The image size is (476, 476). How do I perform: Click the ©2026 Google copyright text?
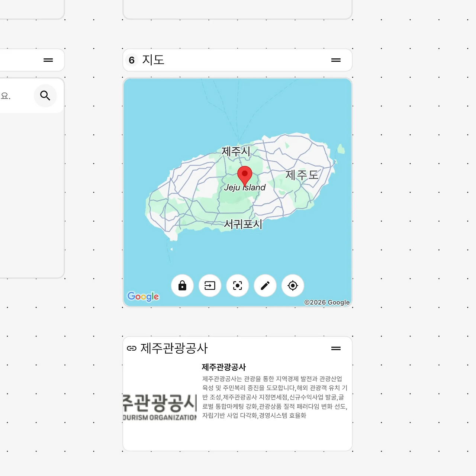point(327,302)
